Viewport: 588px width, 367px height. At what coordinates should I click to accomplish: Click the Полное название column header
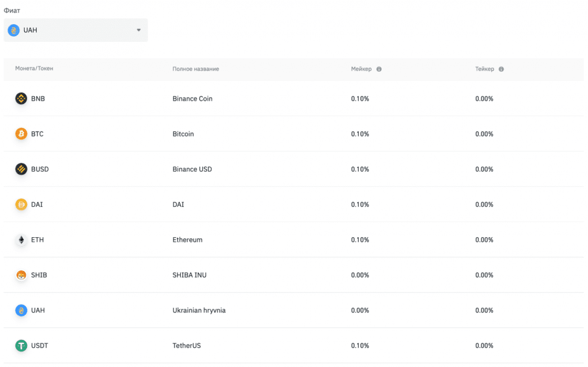point(195,69)
